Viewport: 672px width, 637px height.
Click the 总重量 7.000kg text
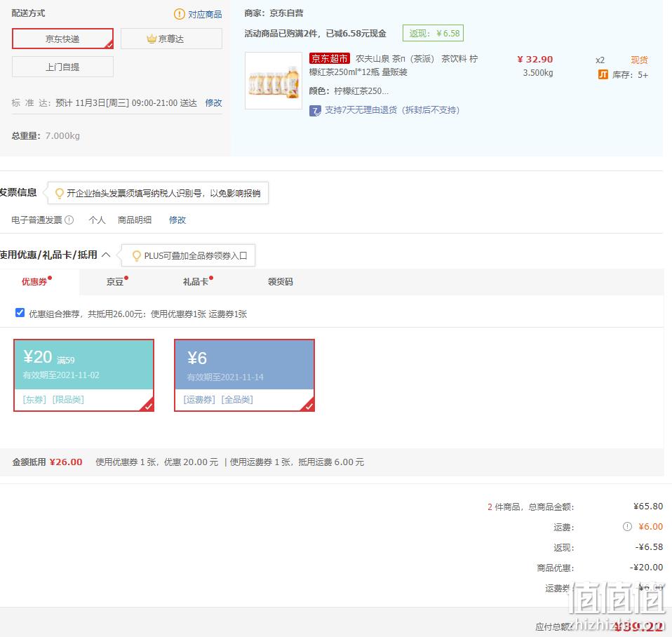46,136
